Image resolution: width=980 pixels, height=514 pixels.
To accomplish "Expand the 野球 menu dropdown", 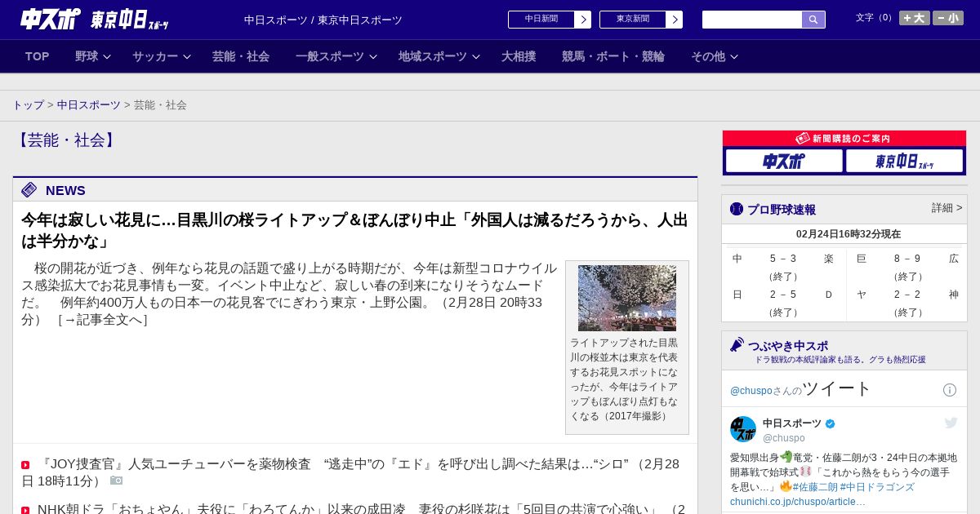I will [92, 56].
